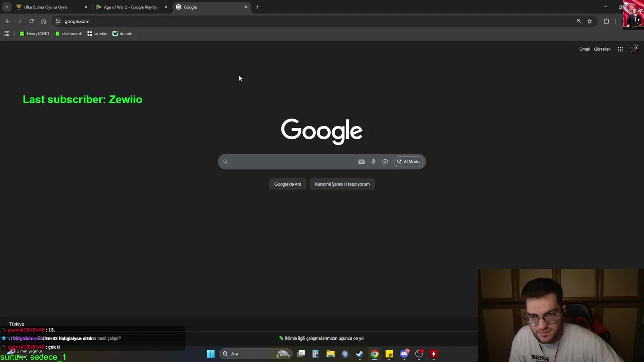Expand the tab search dropdown
The image size is (644, 362).
click(x=7, y=7)
